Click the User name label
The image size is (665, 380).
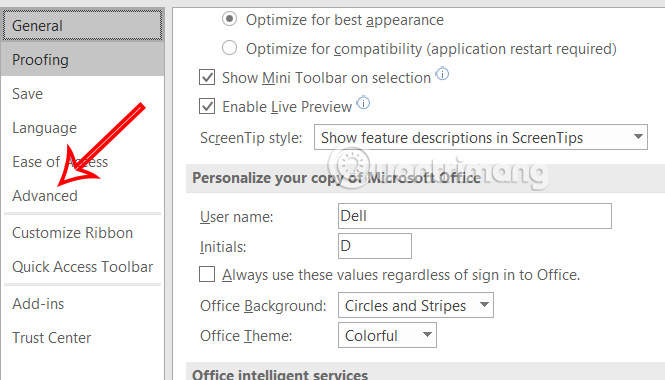coord(237,217)
